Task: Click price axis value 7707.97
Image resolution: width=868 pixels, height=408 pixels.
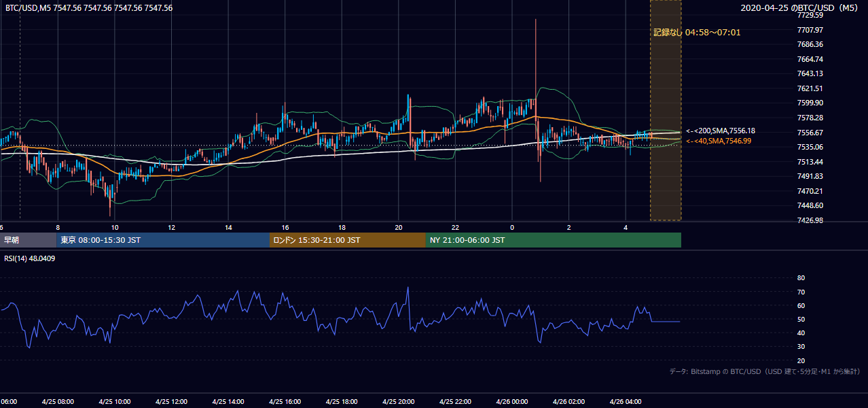Action: click(810, 30)
